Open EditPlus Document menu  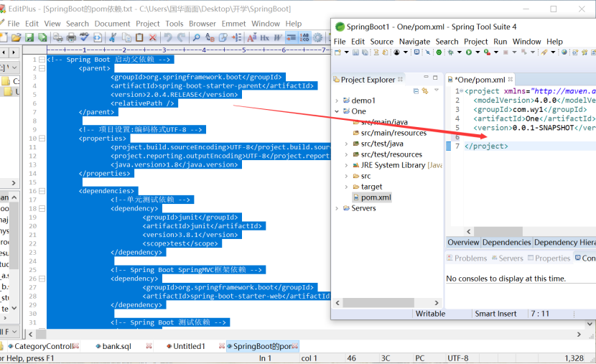click(112, 24)
